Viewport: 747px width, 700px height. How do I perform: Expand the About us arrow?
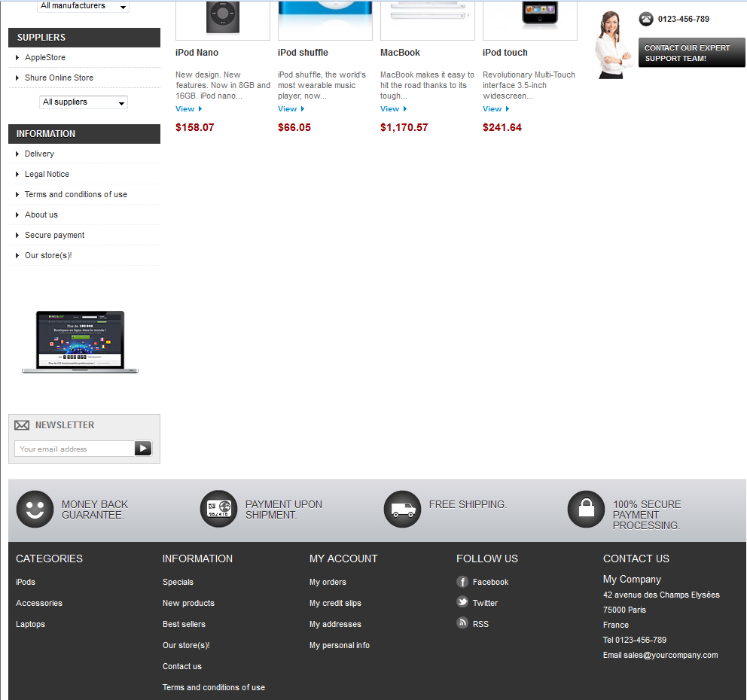coord(17,215)
